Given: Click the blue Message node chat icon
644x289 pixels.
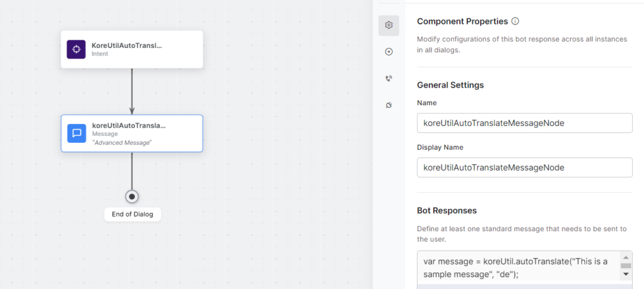Looking at the screenshot, I should 77,133.
